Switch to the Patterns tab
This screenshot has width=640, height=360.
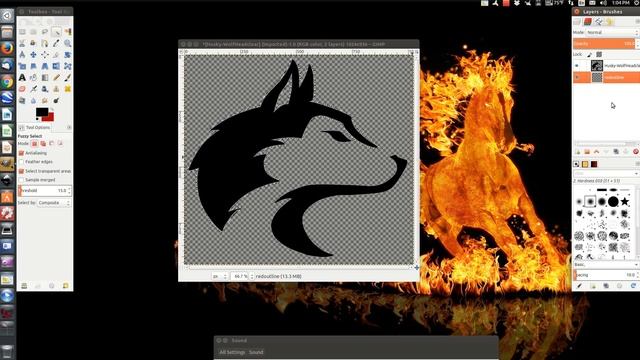tap(585, 164)
